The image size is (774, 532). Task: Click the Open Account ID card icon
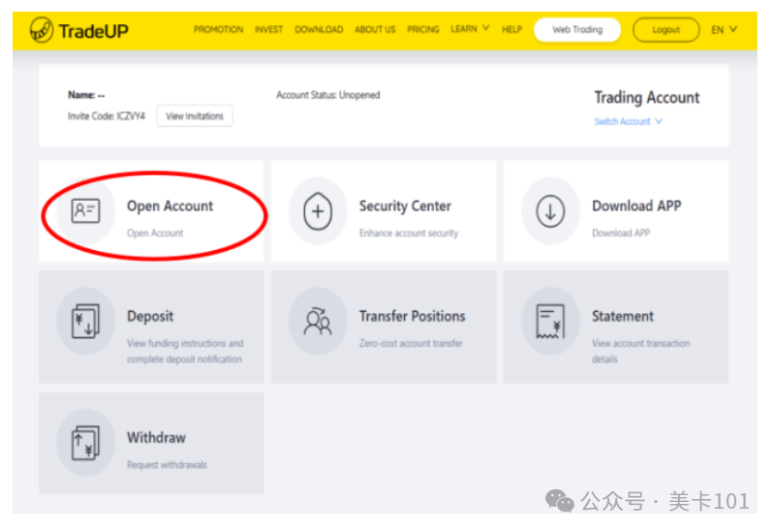(x=85, y=211)
